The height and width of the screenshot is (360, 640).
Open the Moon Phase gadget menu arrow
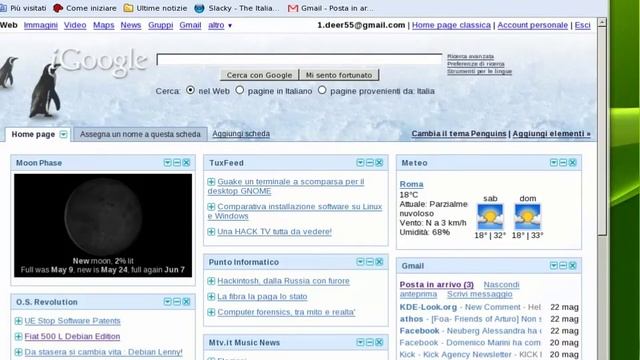(x=167, y=163)
